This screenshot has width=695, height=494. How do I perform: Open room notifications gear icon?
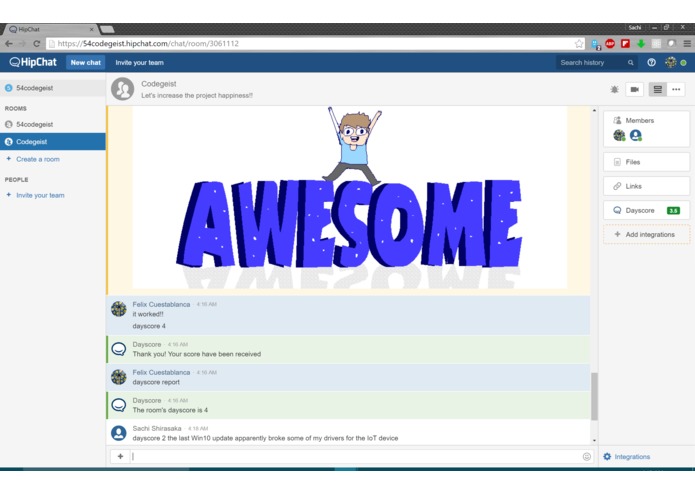pos(614,89)
